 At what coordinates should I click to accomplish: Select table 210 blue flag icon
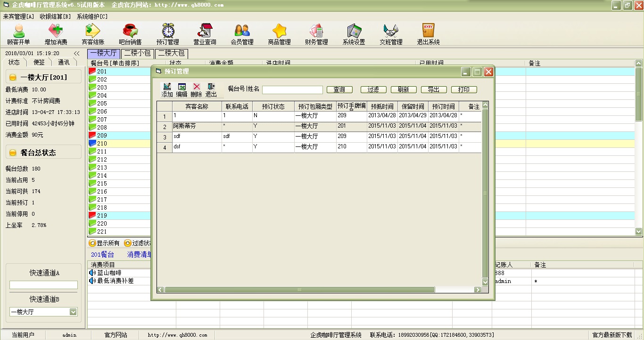[x=92, y=143]
